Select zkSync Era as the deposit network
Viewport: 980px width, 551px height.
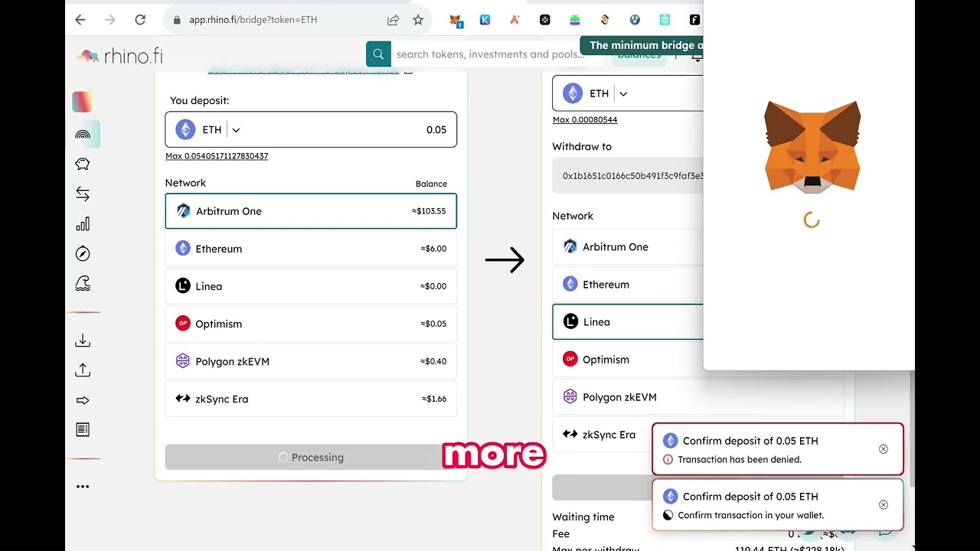tap(311, 399)
